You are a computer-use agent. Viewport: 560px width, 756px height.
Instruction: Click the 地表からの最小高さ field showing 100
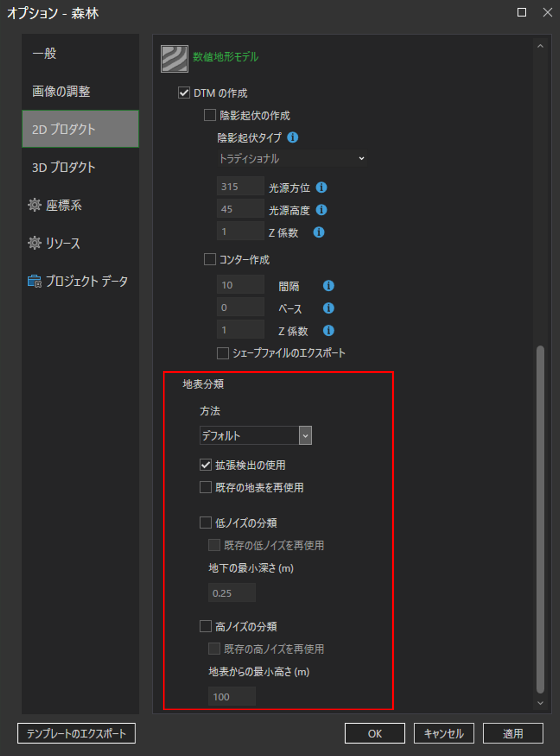232,697
